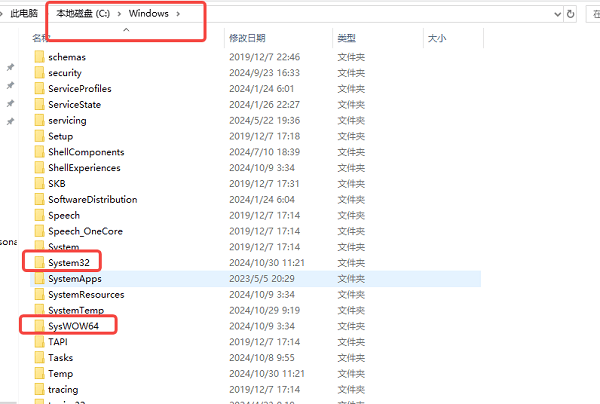600x404 pixels.
Task: Sort by the 修改日期 column header
Action: (247, 38)
